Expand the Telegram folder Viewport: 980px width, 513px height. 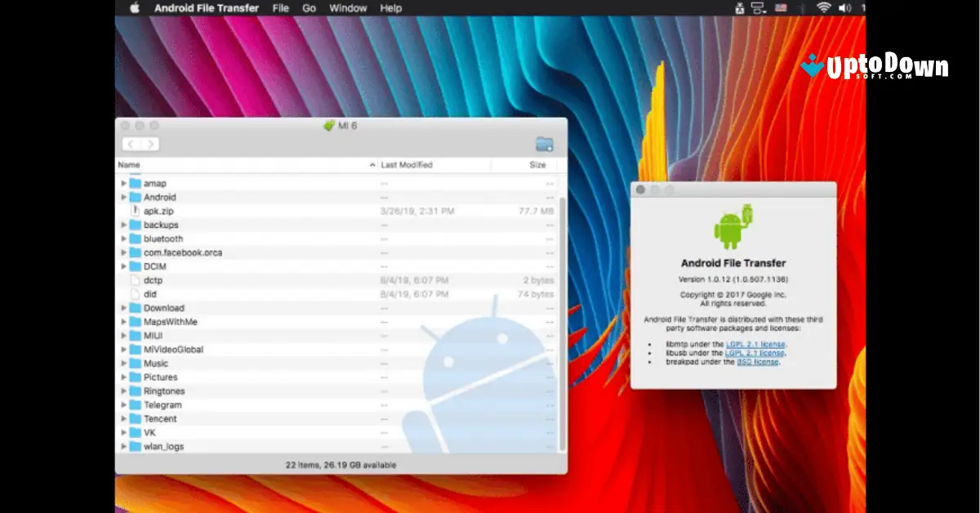[123, 405]
